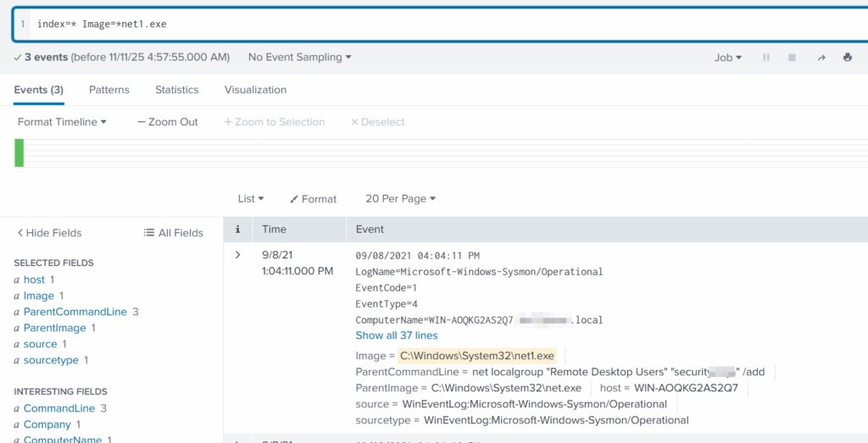Click the ParentImage net.exe value

click(507, 388)
